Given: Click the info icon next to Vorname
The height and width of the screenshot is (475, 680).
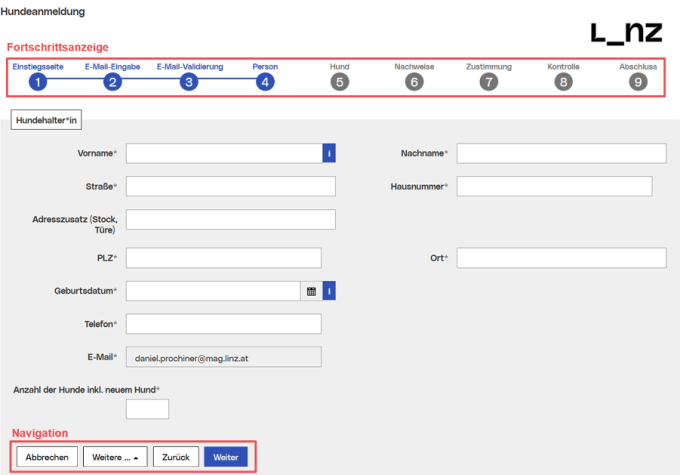Looking at the screenshot, I should pos(328,153).
